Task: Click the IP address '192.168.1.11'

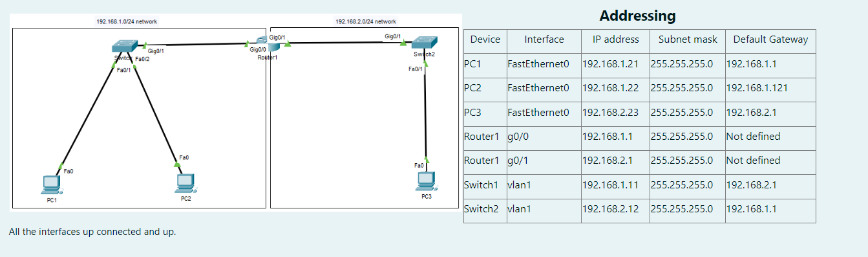Action: 610,184
